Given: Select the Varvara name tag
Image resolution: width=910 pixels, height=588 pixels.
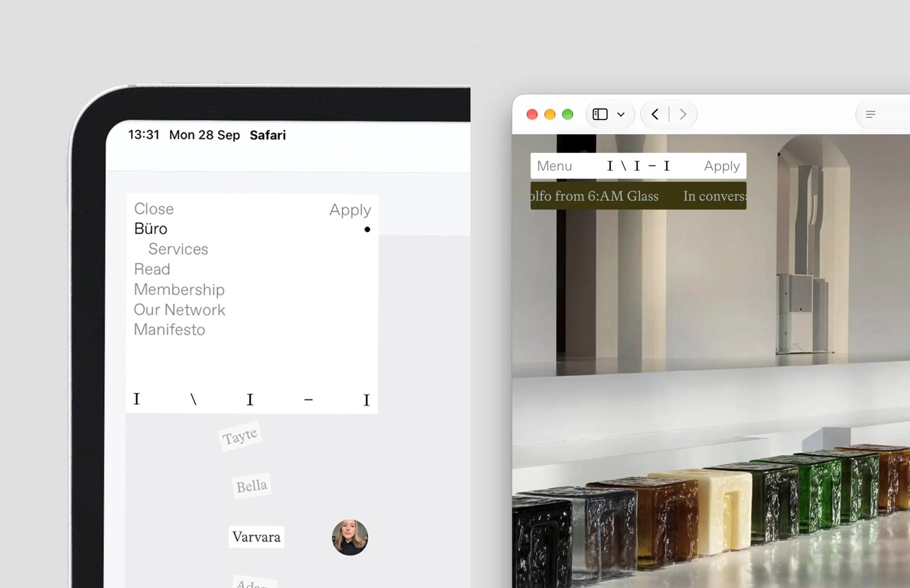Looking at the screenshot, I should point(256,537).
